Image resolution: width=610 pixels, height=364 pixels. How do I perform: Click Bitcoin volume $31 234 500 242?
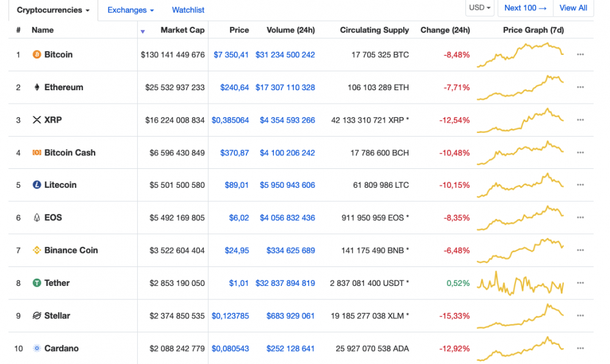(285, 55)
